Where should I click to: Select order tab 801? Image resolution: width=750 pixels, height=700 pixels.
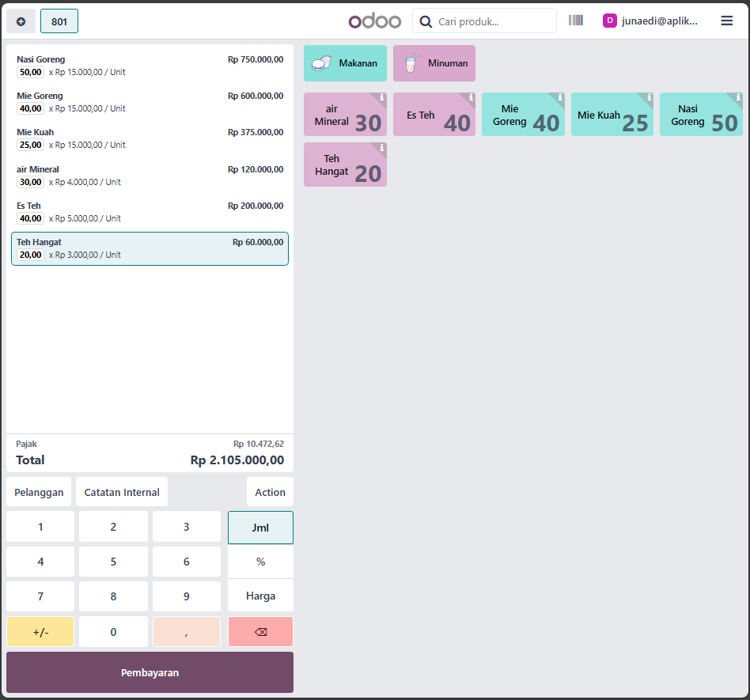(x=59, y=21)
